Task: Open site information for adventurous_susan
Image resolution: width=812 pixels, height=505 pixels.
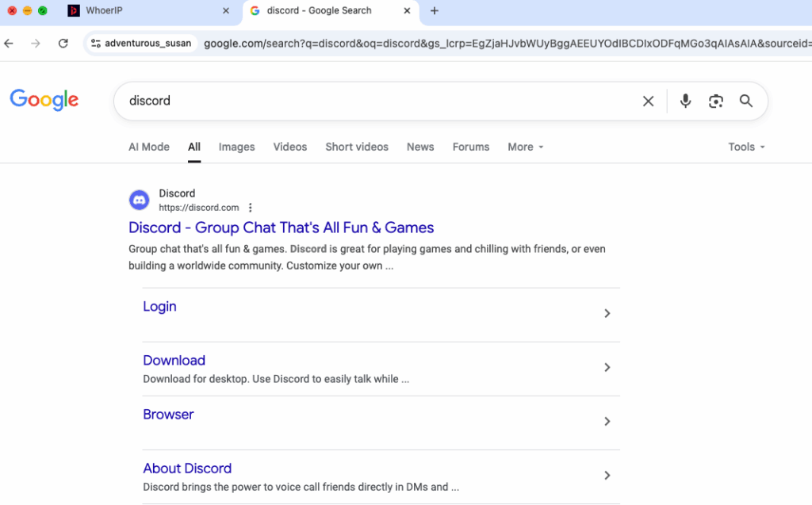Action: click(x=141, y=44)
